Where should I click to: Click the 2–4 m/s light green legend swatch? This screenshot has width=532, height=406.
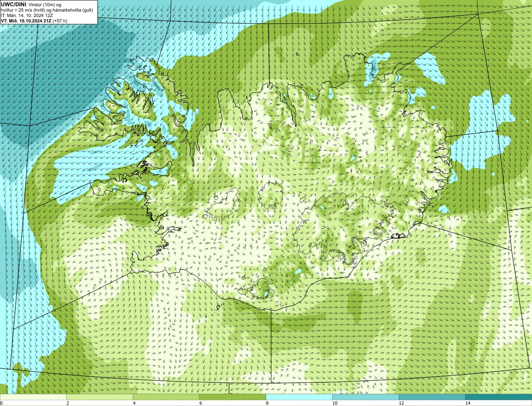[x=100, y=397]
